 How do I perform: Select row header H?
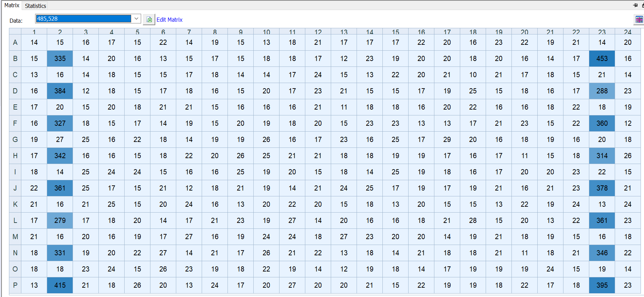click(15, 156)
